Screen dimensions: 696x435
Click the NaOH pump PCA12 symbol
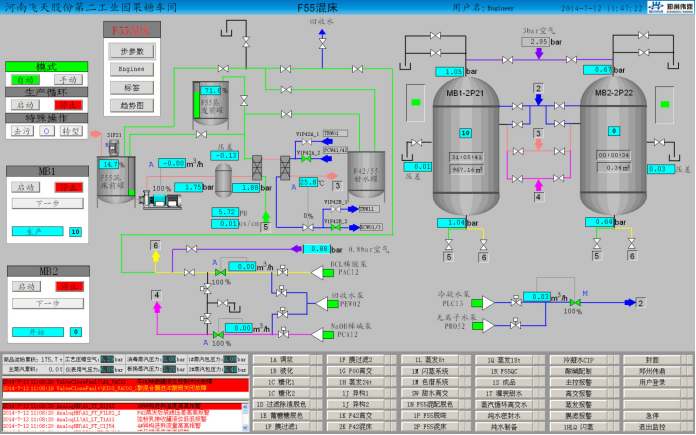point(322,335)
